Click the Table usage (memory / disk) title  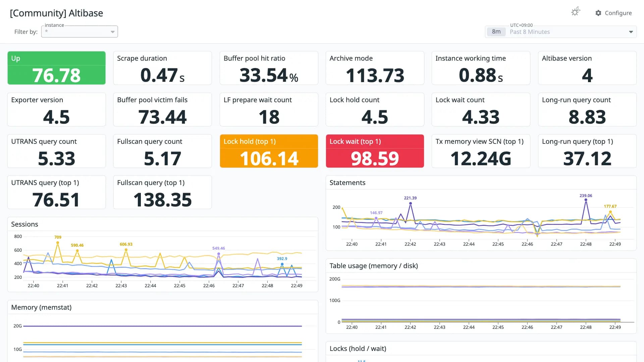374,266
